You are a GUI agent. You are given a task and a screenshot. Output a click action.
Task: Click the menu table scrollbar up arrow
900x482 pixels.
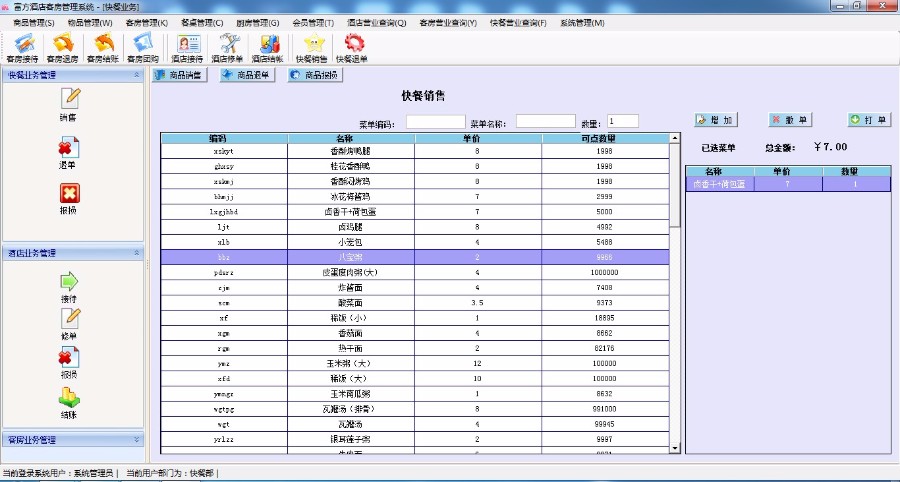(x=675, y=138)
